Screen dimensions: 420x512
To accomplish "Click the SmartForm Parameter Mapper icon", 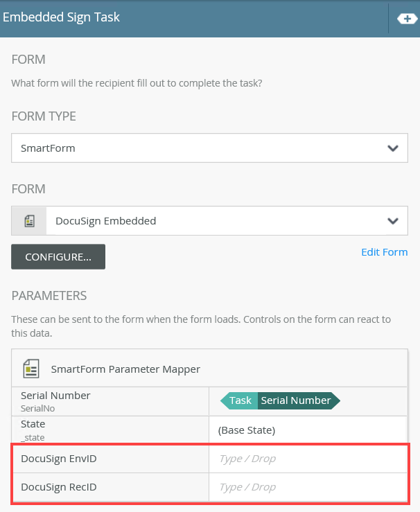I will point(31,368).
